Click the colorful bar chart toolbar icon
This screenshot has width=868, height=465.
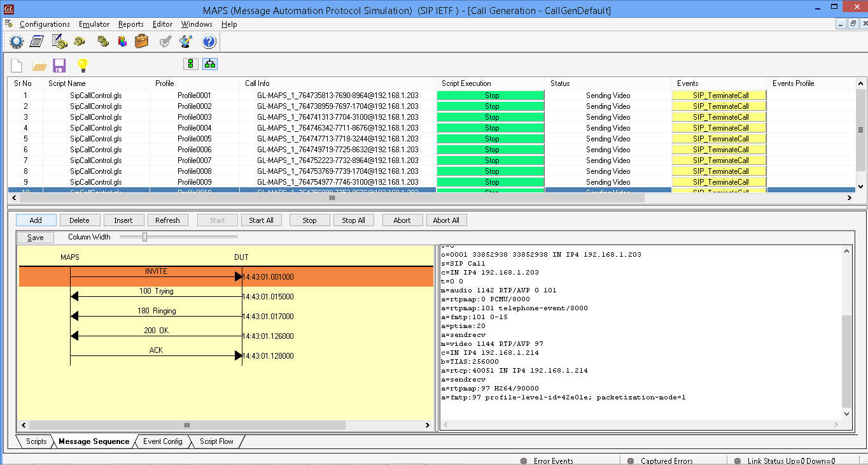click(x=122, y=42)
